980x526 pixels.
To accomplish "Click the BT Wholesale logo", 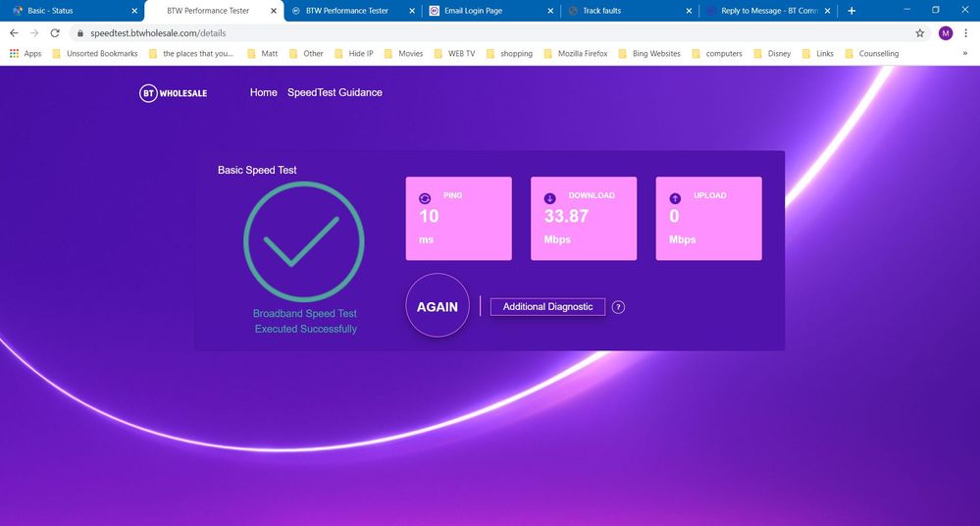I will (173, 93).
